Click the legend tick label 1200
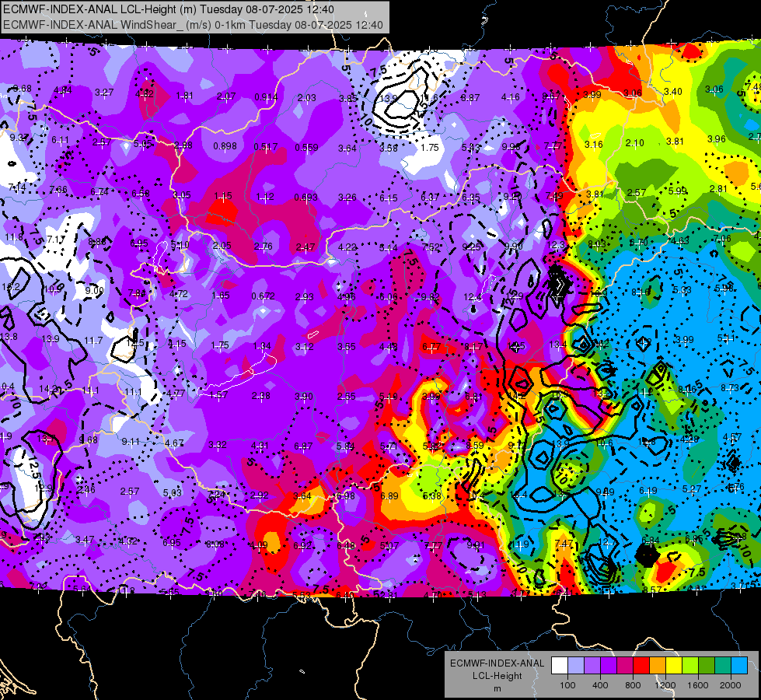Image resolution: width=761 pixels, height=700 pixels. (x=665, y=685)
